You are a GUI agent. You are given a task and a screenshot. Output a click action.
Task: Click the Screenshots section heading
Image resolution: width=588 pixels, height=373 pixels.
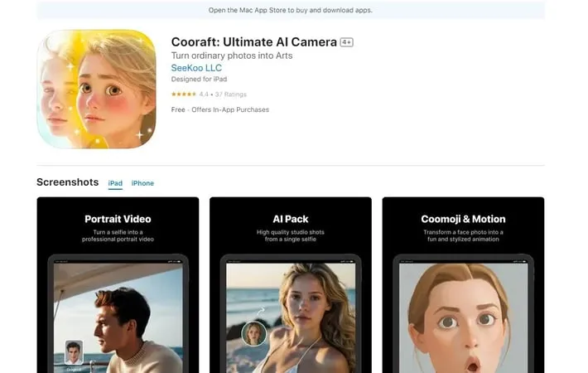[67, 182]
